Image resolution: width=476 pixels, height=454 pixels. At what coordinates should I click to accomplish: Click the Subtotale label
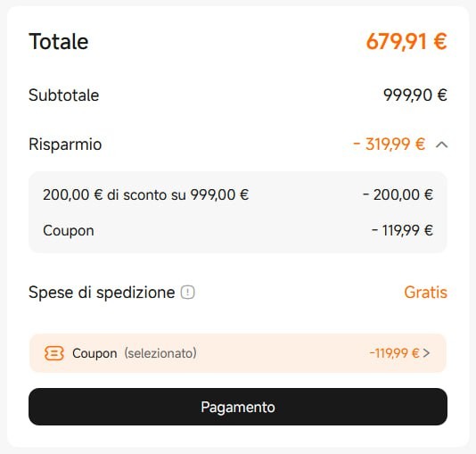click(x=64, y=95)
